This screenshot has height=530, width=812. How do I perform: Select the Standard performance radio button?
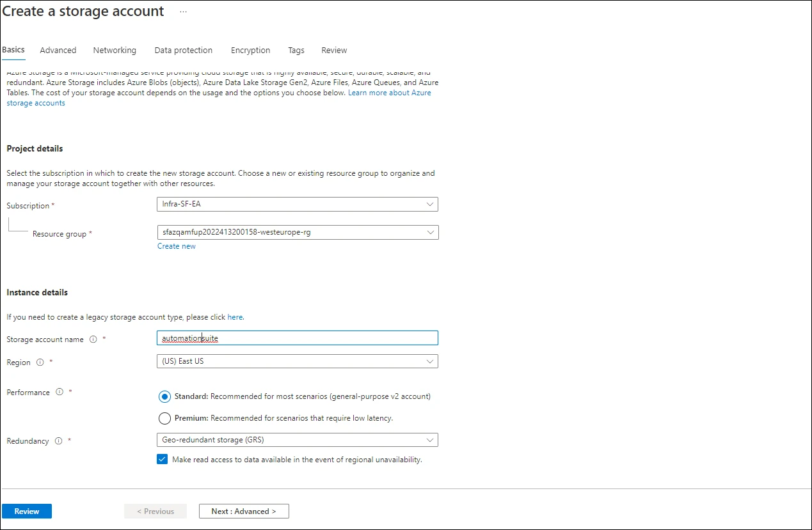coord(164,396)
